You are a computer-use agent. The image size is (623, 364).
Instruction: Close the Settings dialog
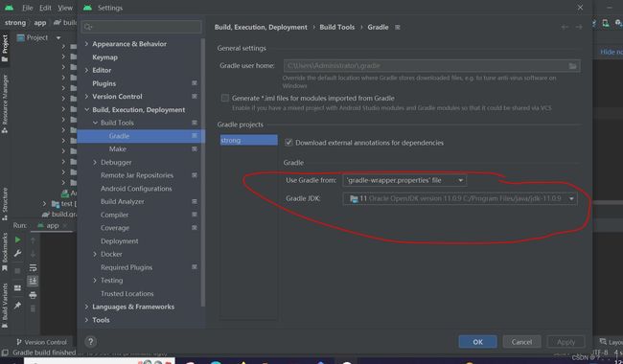pyautogui.click(x=580, y=8)
